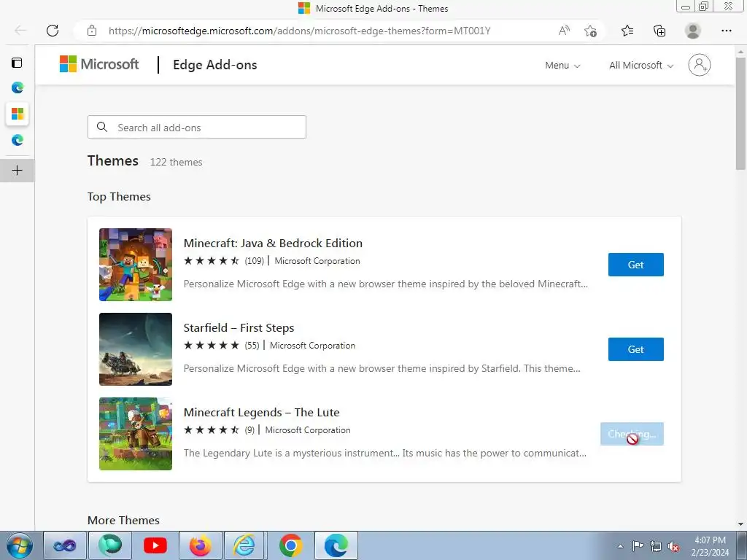Show hidden tray icons arrow
The width and height of the screenshot is (747, 560).
click(x=620, y=546)
